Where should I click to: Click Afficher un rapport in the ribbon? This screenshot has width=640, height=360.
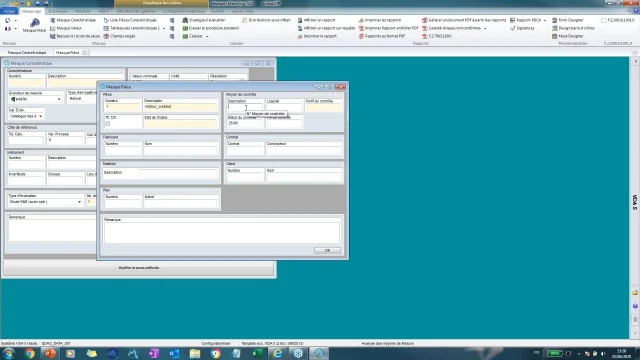(316, 20)
